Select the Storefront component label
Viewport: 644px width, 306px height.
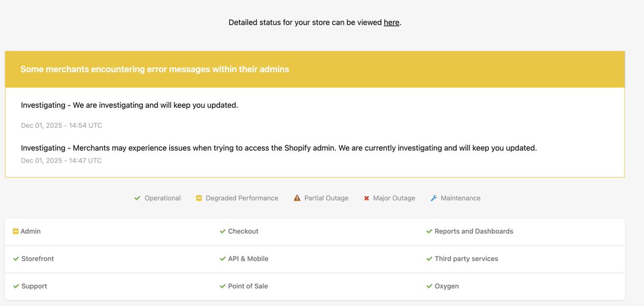pyautogui.click(x=38, y=259)
